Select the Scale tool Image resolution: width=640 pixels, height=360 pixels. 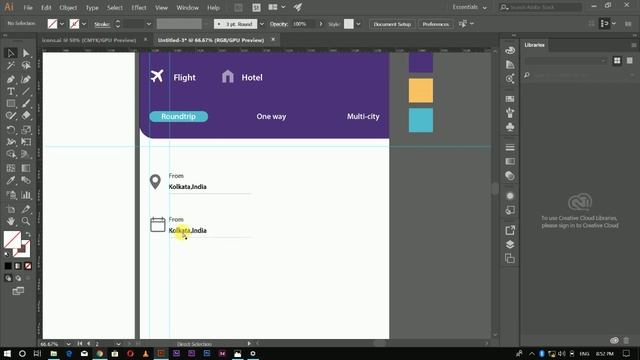point(26,130)
